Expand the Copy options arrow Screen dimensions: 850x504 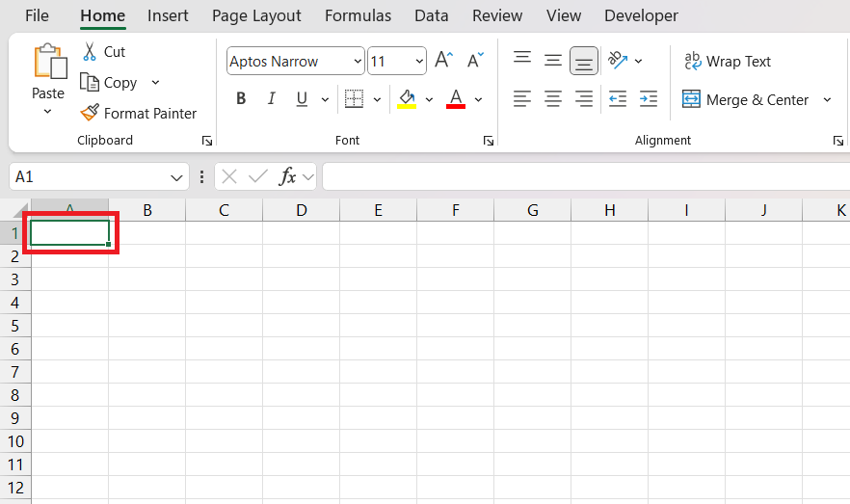(155, 82)
